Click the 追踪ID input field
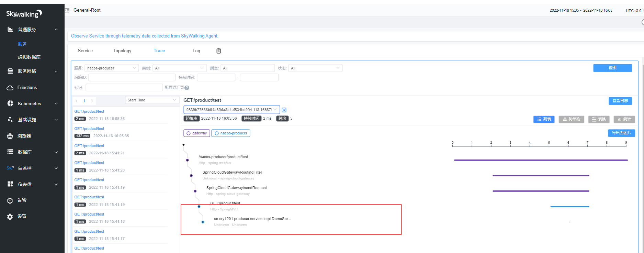Viewport: 644px width, 253px height. (132, 77)
